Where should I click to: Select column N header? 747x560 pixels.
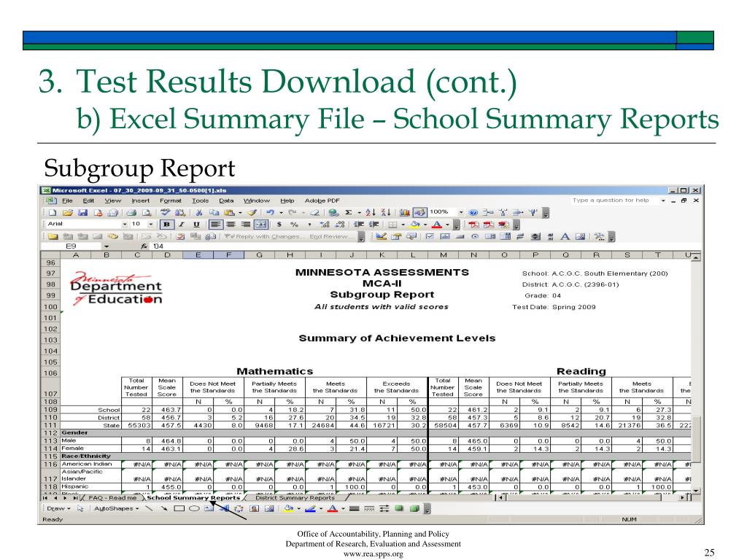point(473,255)
